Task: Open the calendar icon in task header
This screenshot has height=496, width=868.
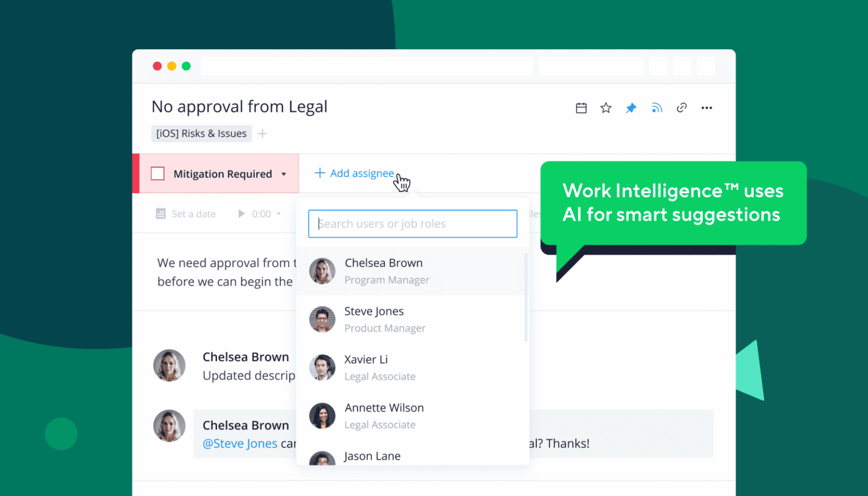Action: pyautogui.click(x=581, y=108)
